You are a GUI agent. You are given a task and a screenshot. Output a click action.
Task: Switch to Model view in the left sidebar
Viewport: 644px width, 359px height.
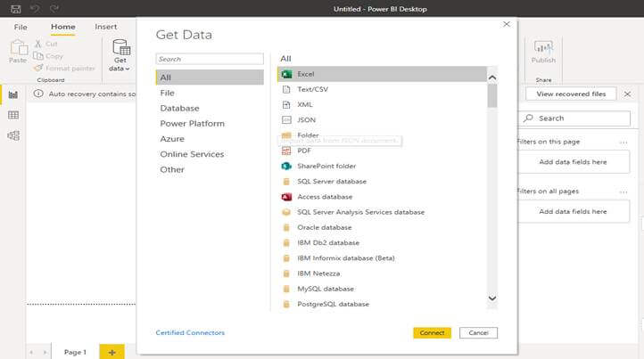[x=13, y=135]
